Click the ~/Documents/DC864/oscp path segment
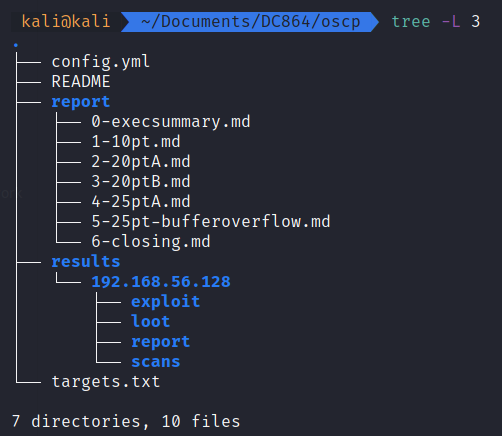This screenshot has height=436, width=502. pyautogui.click(x=251, y=22)
